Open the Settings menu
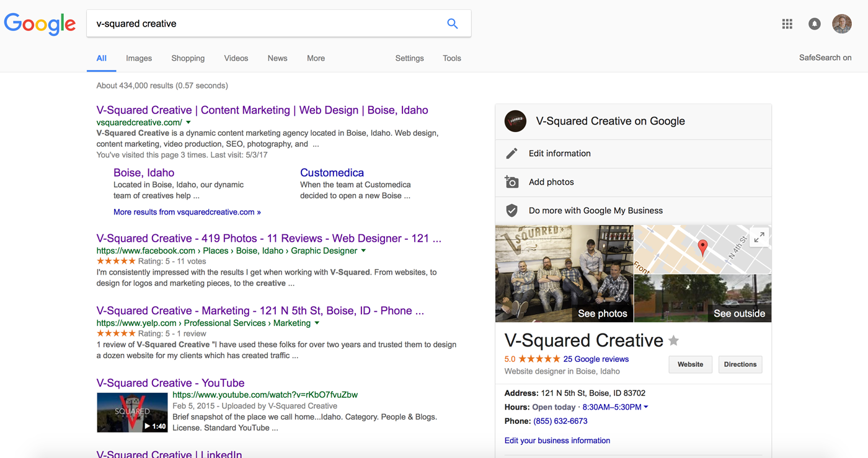 [409, 58]
